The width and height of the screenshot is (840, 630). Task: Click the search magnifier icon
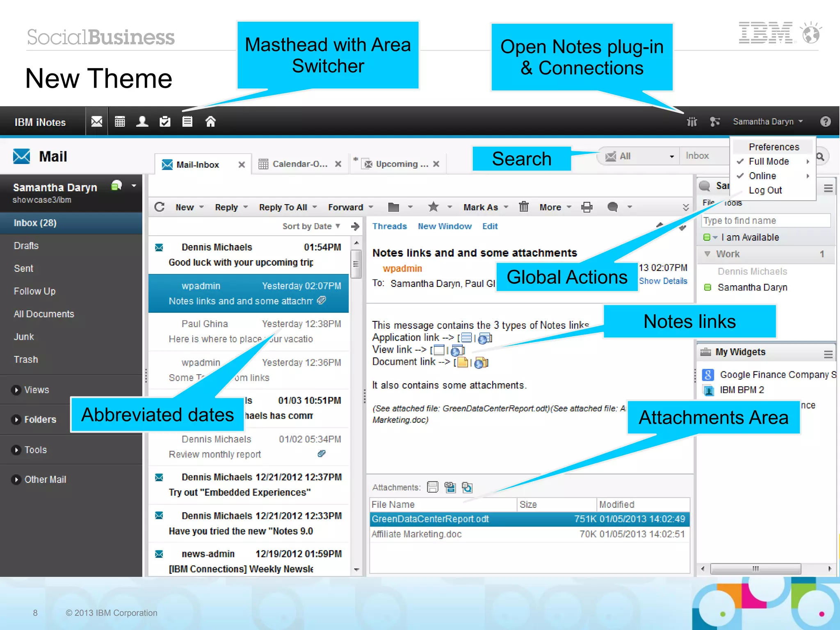(x=820, y=156)
